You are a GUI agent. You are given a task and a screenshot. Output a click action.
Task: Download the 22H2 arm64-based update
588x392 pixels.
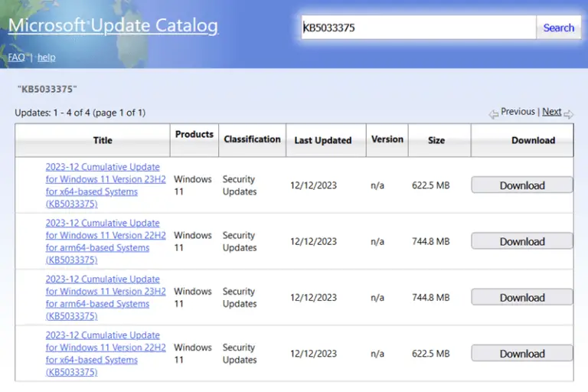521,241
